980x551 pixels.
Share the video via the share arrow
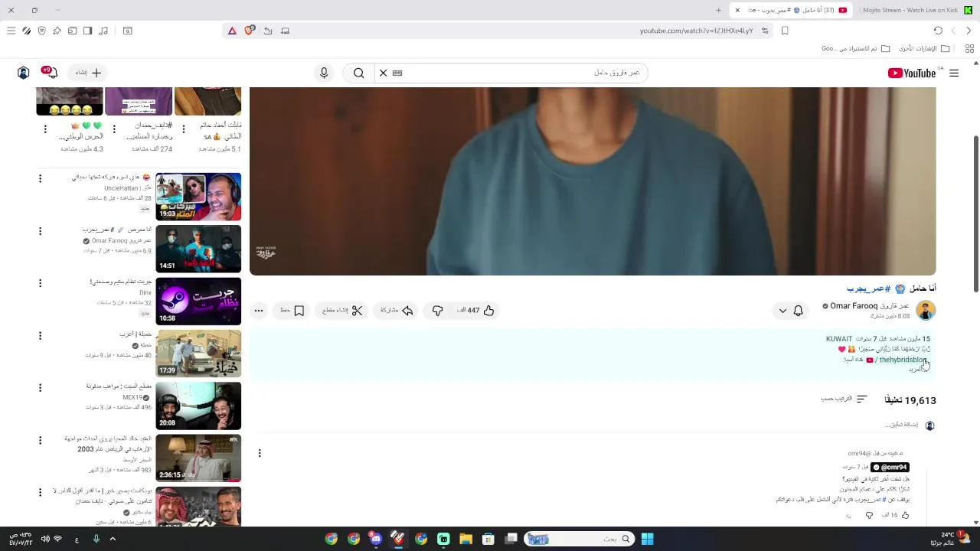point(397,310)
